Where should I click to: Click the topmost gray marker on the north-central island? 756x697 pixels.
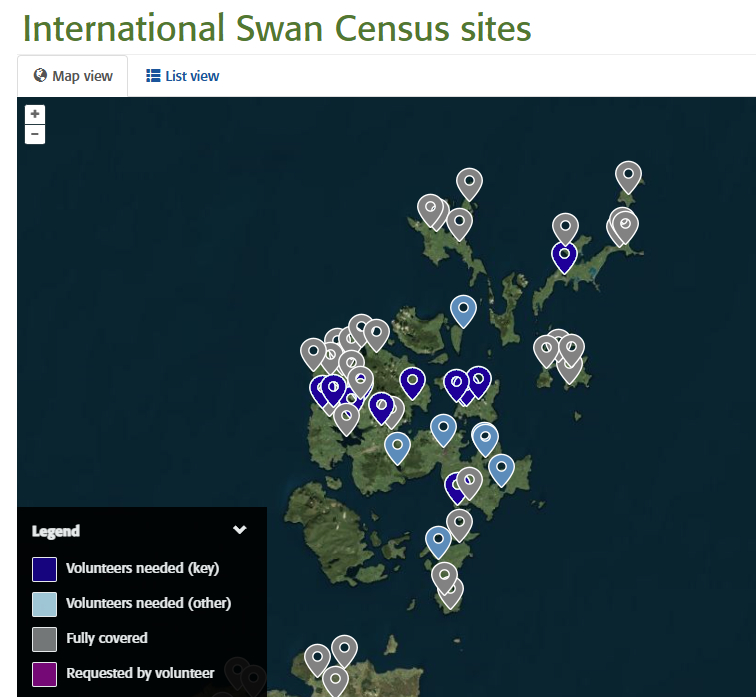[469, 182]
